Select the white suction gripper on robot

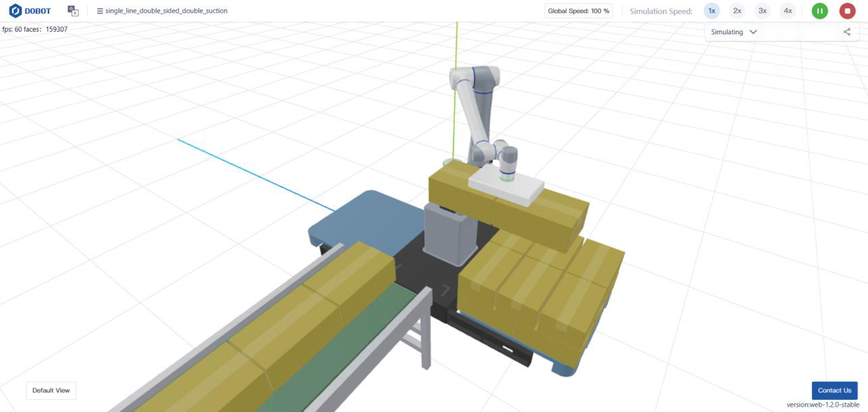[508, 187]
